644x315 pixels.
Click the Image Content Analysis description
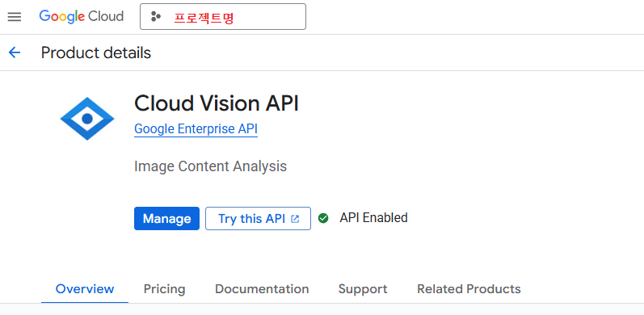(210, 166)
